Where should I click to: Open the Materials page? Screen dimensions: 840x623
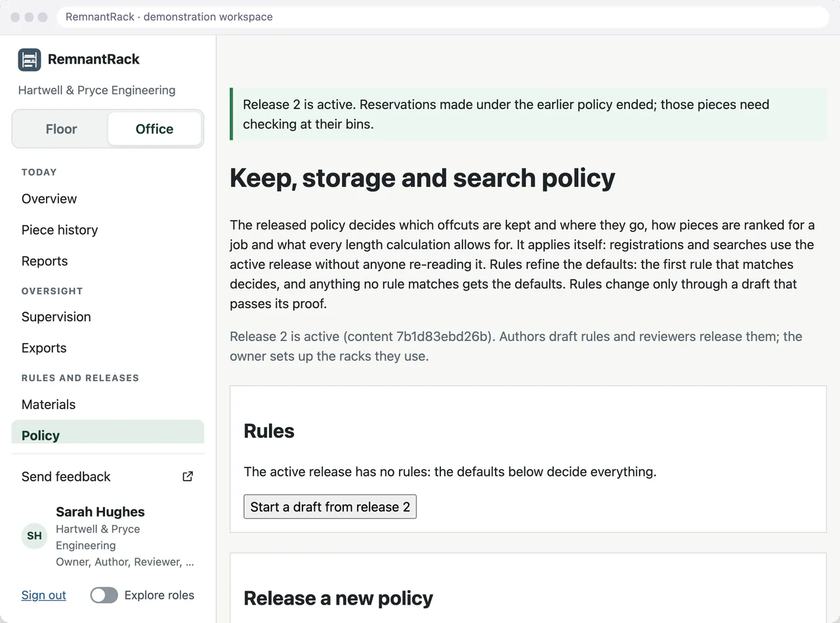(108, 405)
